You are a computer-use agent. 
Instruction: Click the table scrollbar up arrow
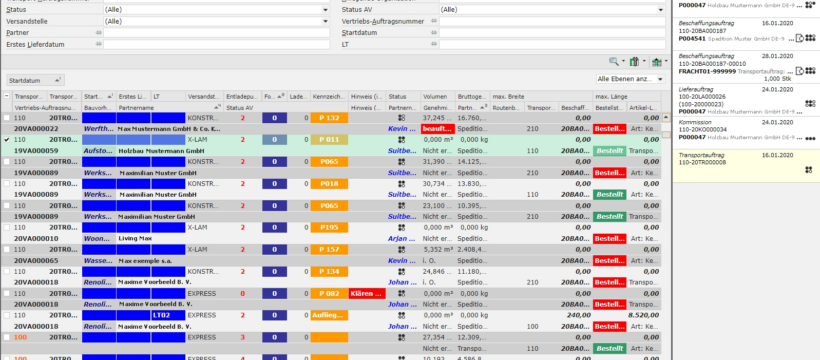pyautogui.click(x=666, y=117)
